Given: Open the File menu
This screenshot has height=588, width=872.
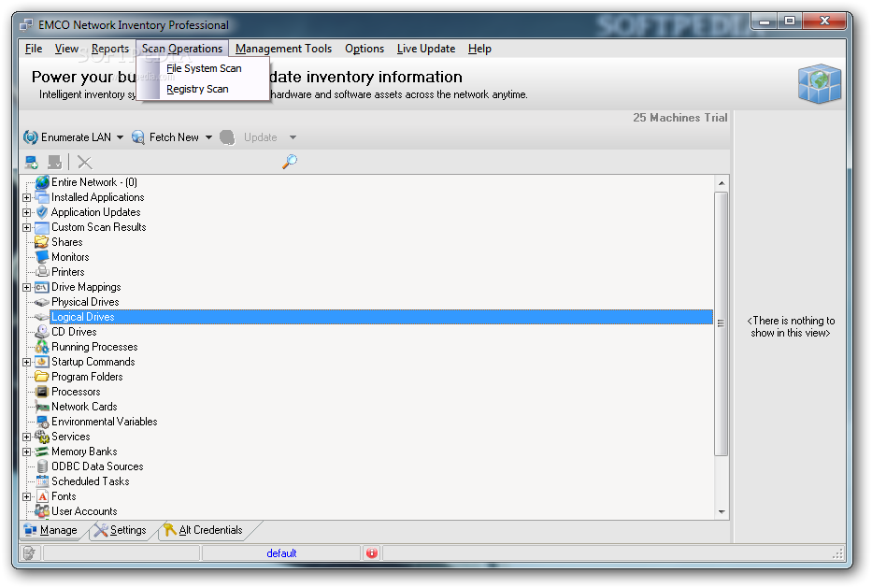Looking at the screenshot, I should tap(34, 49).
